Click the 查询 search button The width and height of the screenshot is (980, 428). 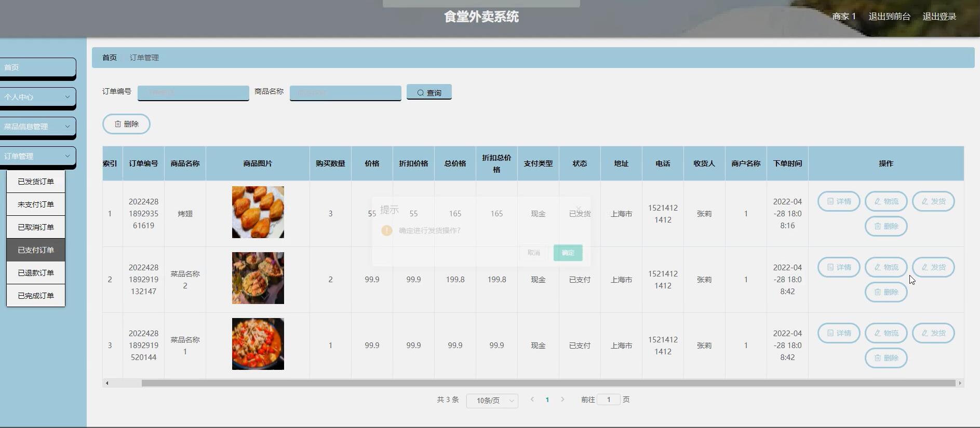pos(429,92)
